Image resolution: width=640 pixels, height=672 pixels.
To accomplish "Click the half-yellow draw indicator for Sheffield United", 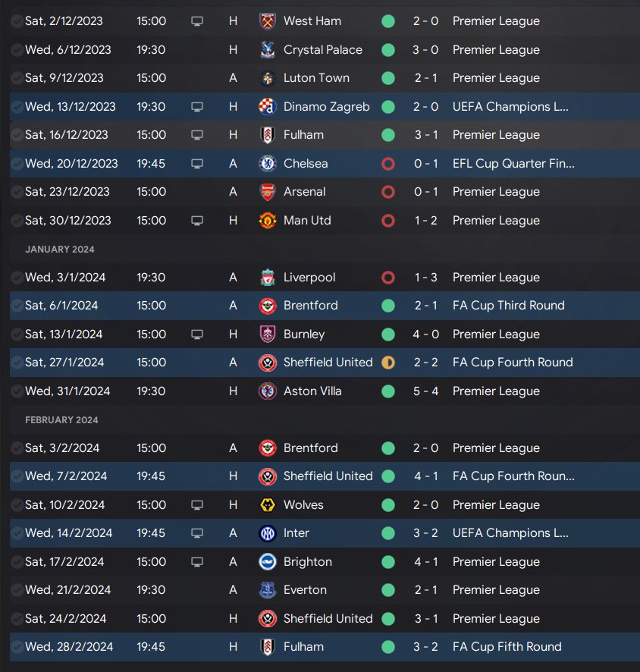I will pyautogui.click(x=388, y=363).
